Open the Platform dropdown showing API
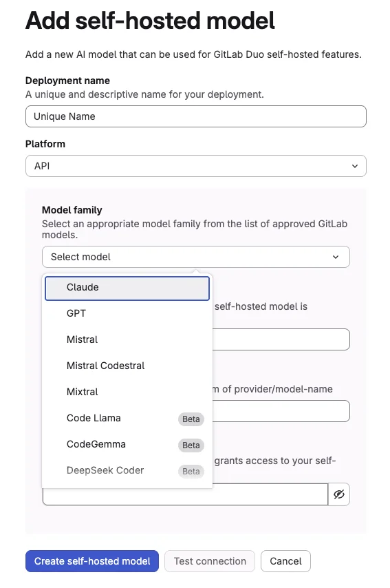 point(195,166)
